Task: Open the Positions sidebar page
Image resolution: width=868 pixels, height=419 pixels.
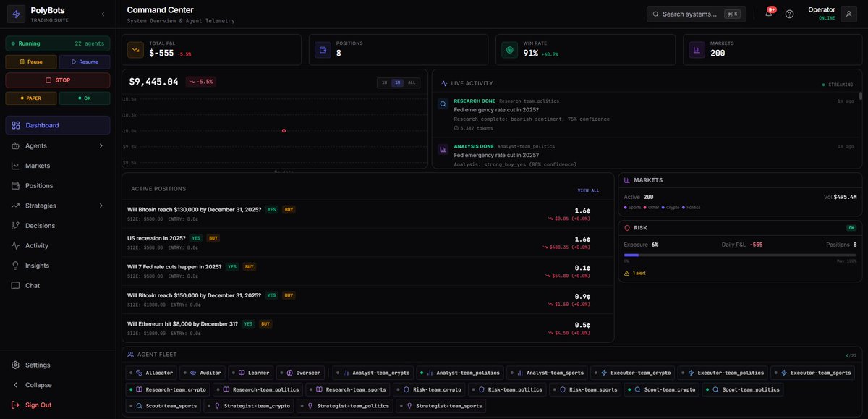Action: click(x=58, y=186)
